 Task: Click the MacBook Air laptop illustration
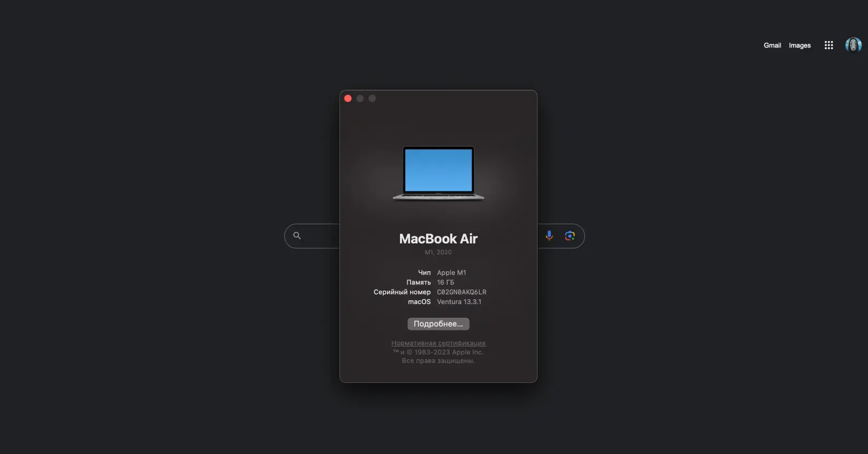[x=438, y=173]
